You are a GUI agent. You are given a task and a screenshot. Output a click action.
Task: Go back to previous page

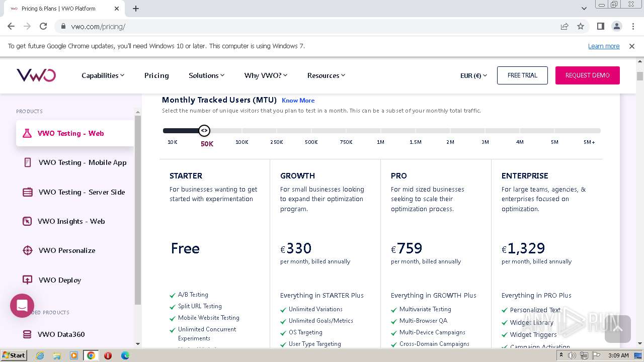[x=11, y=26]
